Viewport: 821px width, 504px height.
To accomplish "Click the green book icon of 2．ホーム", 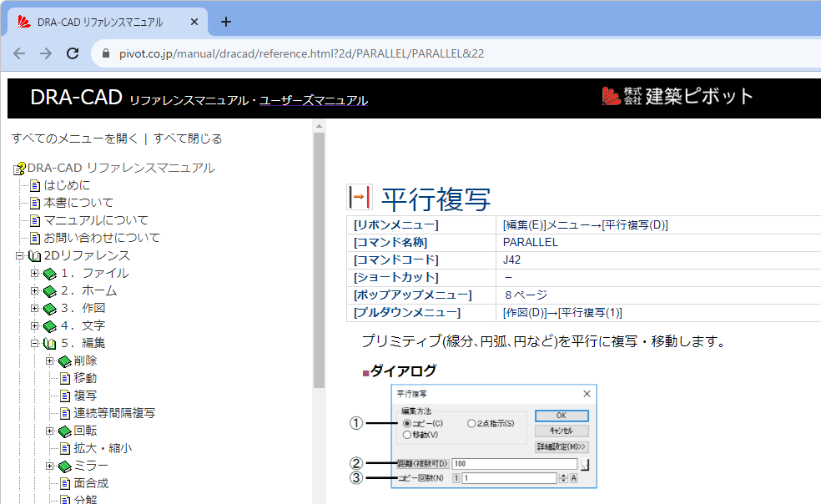I will [x=50, y=291].
